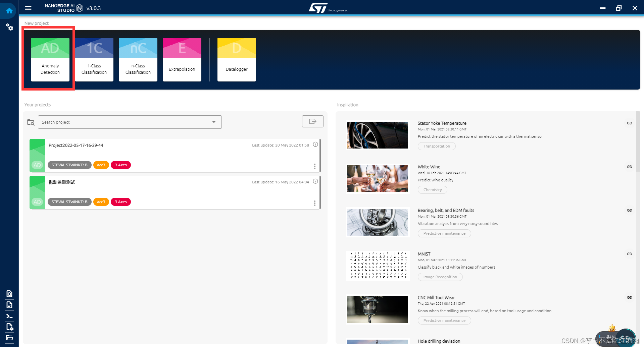Open the file settings icon in sidebar
The image size is (644, 347).
pyautogui.click(x=9, y=327)
